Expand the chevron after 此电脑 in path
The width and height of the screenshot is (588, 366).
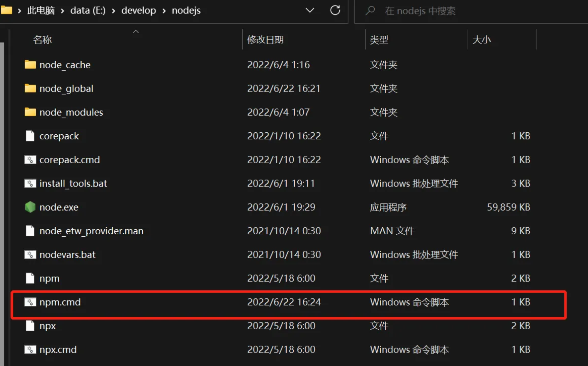coord(62,11)
